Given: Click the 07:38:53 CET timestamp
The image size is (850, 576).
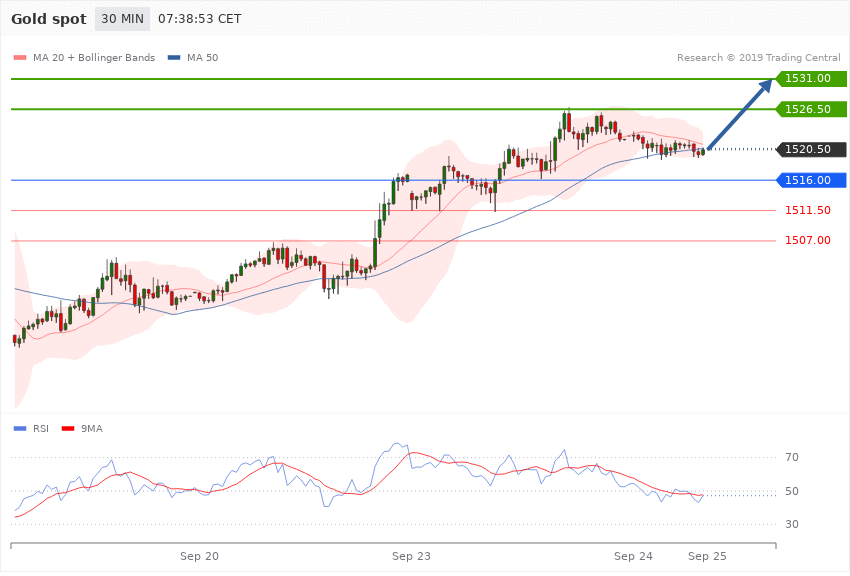Looking at the screenshot, I should point(199,19).
